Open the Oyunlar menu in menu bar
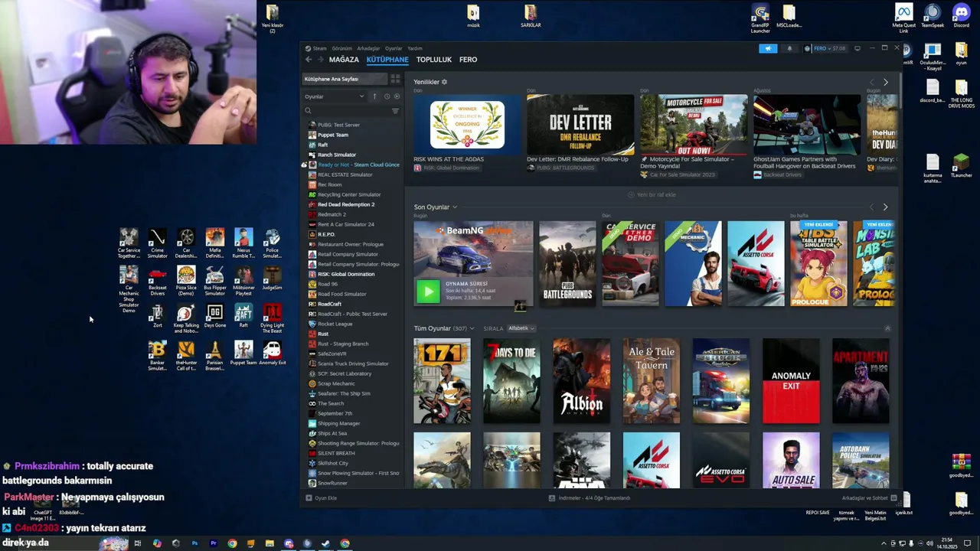 click(x=394, y=48)
